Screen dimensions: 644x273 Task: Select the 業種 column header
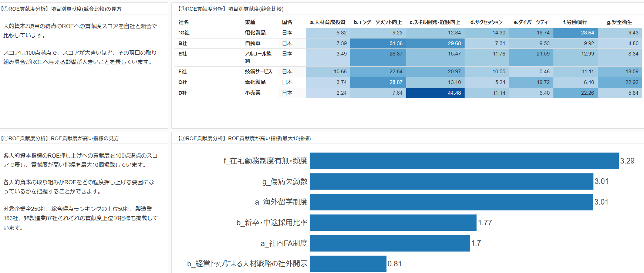250,22
